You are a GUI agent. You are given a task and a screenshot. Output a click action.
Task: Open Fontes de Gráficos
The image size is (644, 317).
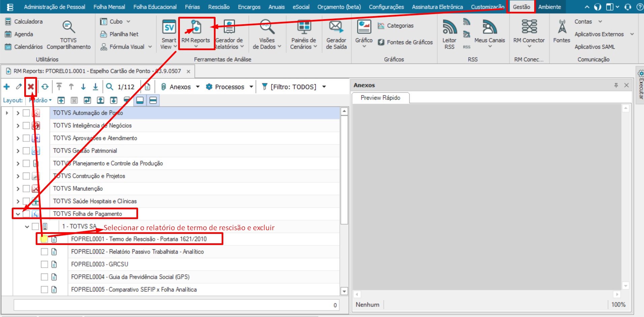(405, 42)
